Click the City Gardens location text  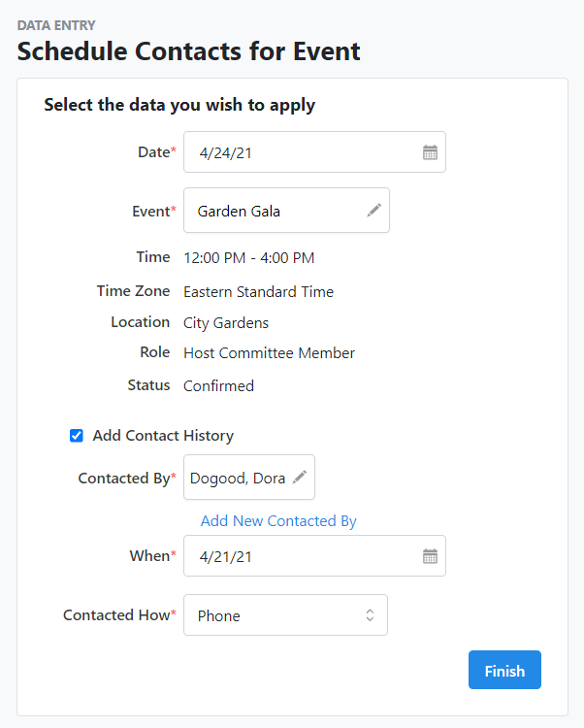tap(226, 322)
